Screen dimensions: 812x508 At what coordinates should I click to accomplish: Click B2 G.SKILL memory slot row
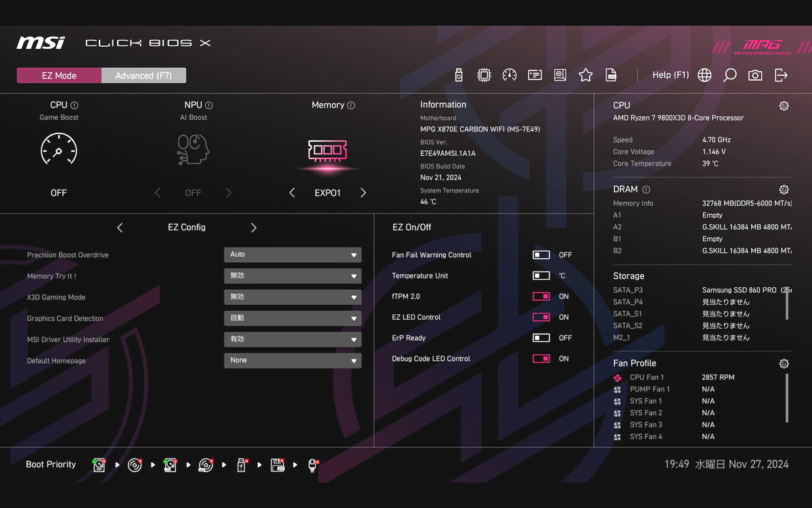[702, 251]
